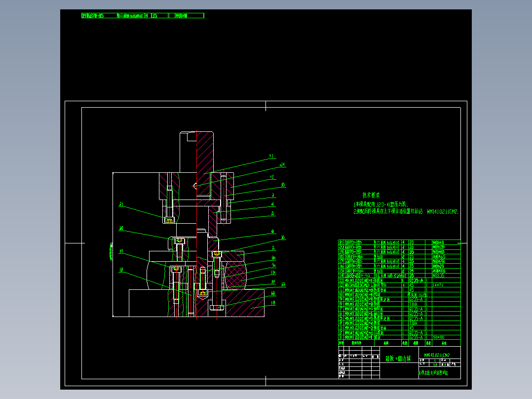Image resolution: width=532 pixels, height=399 pixels.
Task: Click the T10A material in parts row 4
Action: click(413, 323)
